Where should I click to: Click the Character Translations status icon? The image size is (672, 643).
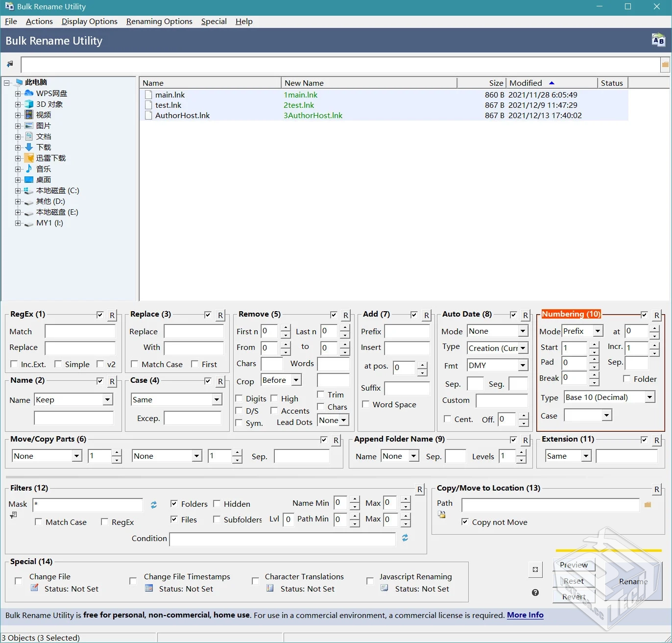click(270, 588)
